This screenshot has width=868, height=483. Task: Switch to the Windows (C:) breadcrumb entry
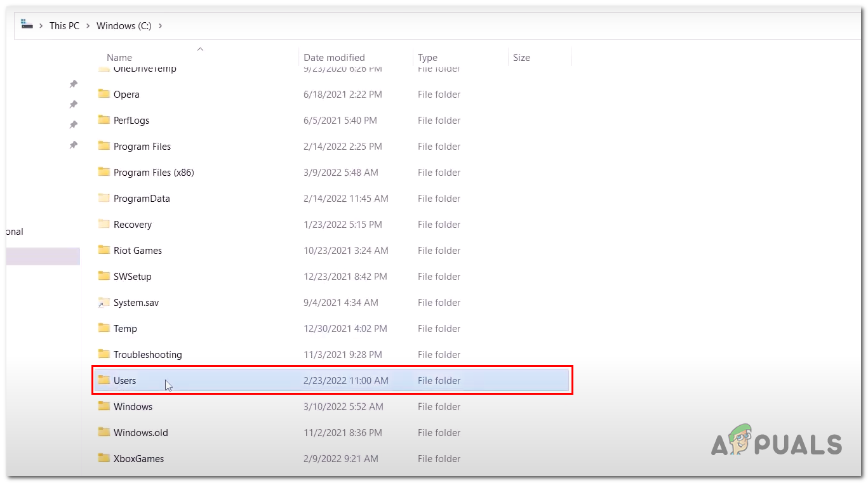[123, 26]
